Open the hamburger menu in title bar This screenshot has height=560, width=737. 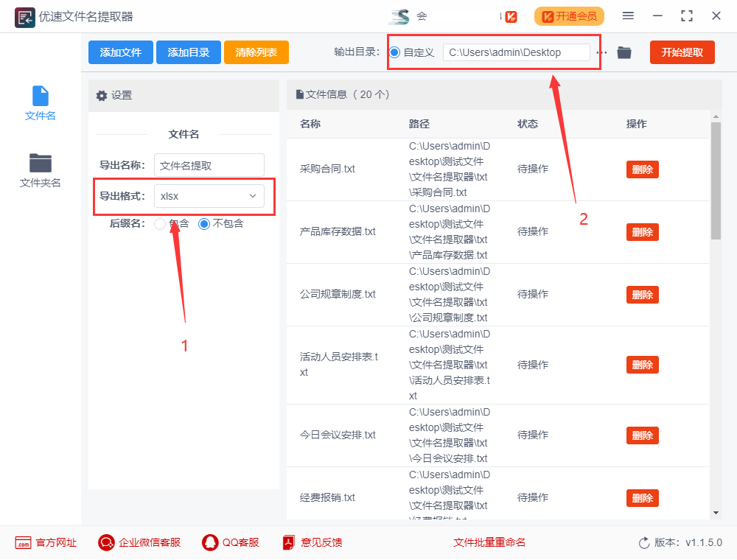628,16
